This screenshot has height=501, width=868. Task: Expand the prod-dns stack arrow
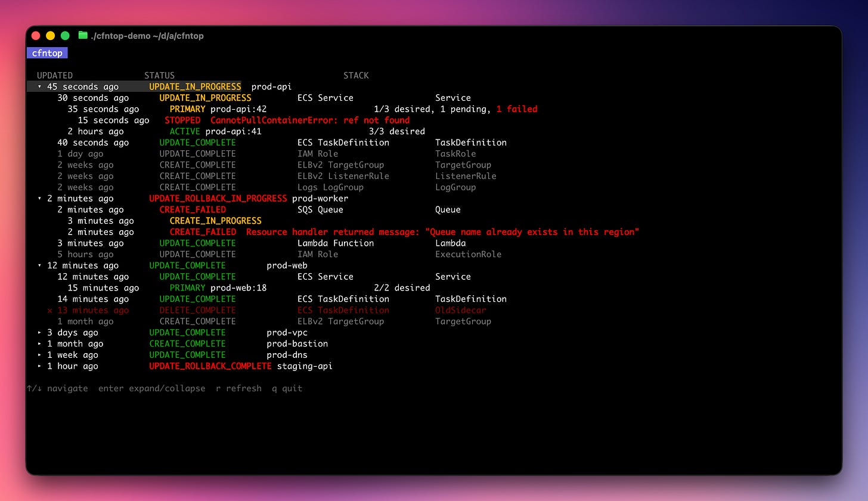pyautogui.click(x=40, y=355)
